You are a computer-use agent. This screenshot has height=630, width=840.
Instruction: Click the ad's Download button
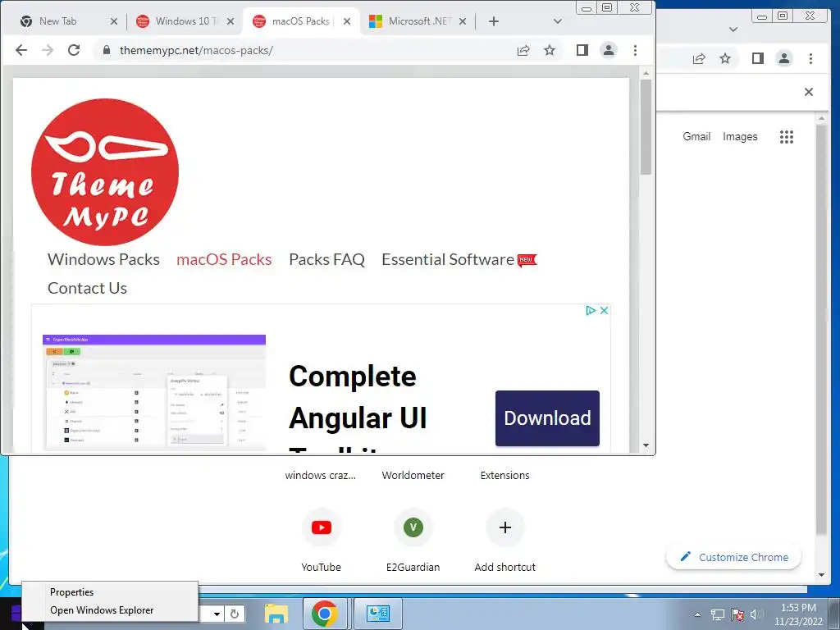[547, 418]
